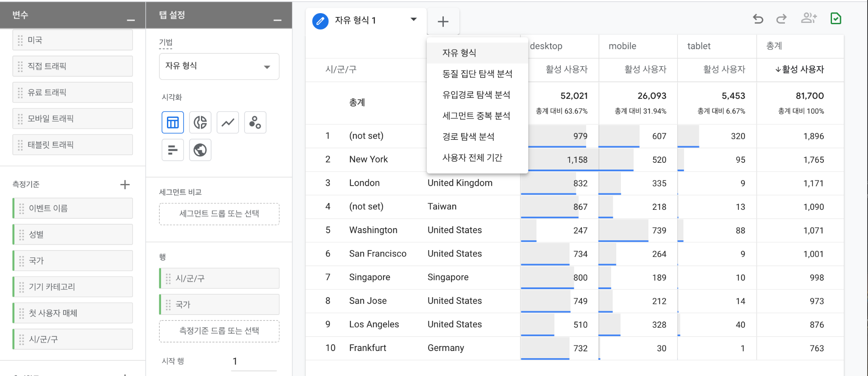
Task: Select the bar chart visualization icon
Action: click(172, 150)
